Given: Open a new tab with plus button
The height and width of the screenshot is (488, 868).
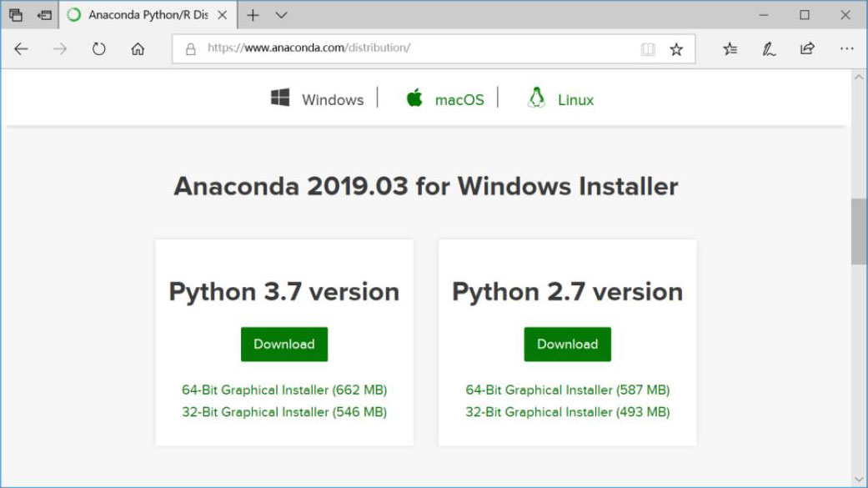Looking at the screenshot, I should pos(253,15).
